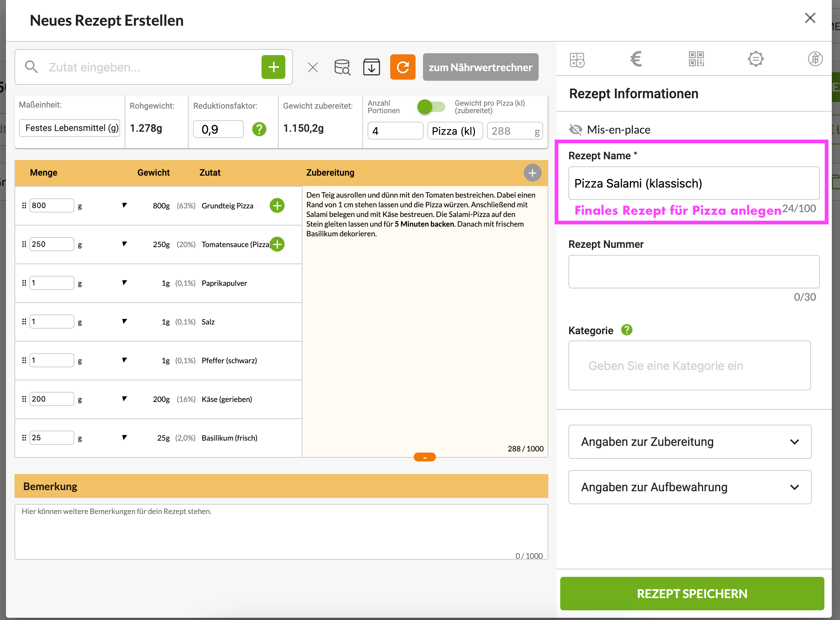The image size is (840, 620).
Task: Click the green add ingredient plus button
Action: (273, 67)
